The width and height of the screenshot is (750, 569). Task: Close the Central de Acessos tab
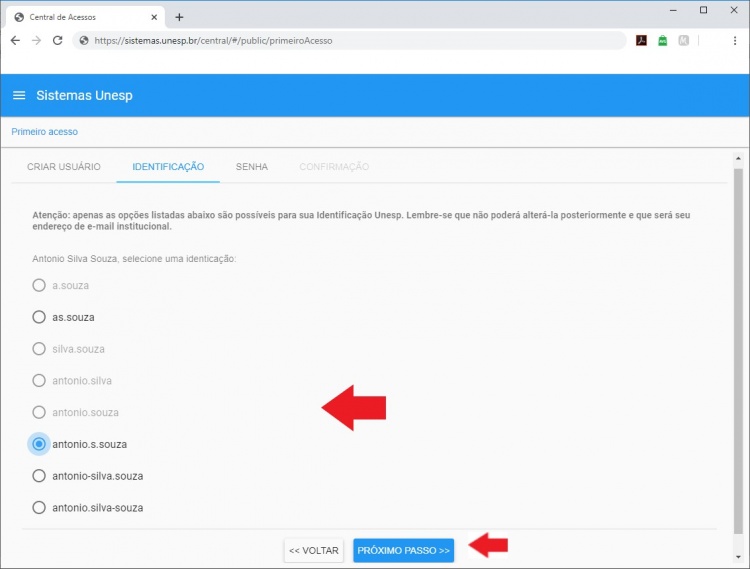[x=153, y=17]
